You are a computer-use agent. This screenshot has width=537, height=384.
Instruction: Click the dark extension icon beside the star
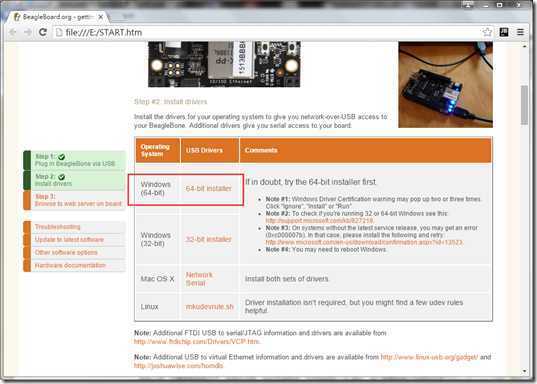click(x=504, y=32)
